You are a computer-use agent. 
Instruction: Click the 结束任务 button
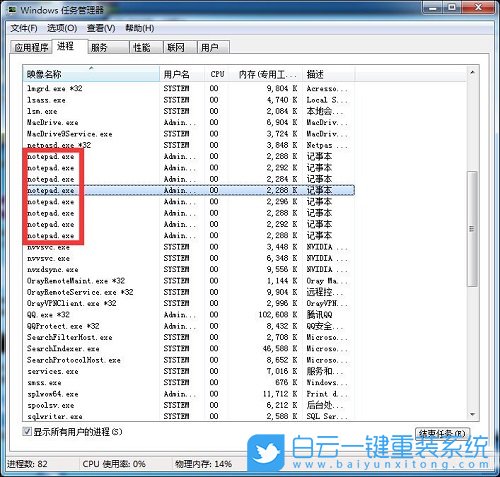point(442,433)
